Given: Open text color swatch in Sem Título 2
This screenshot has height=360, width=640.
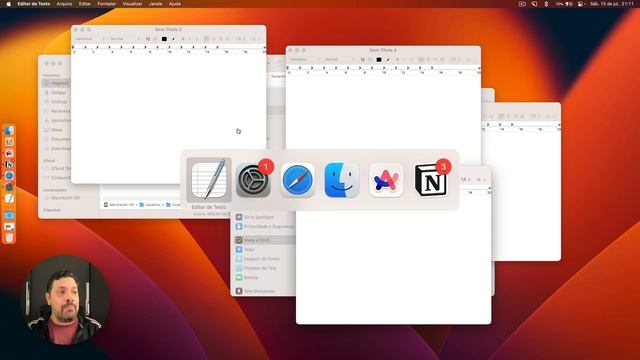Looking at the screenshot, I should coord(164,39).
